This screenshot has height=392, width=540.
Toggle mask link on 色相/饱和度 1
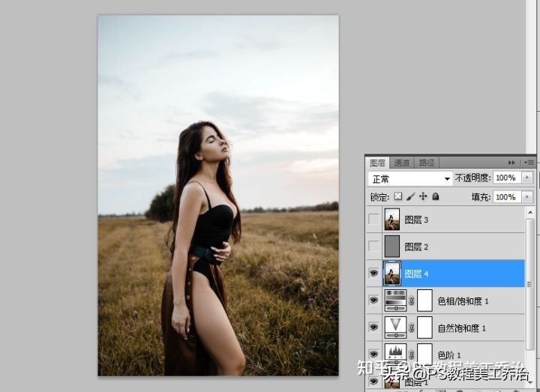411,301
